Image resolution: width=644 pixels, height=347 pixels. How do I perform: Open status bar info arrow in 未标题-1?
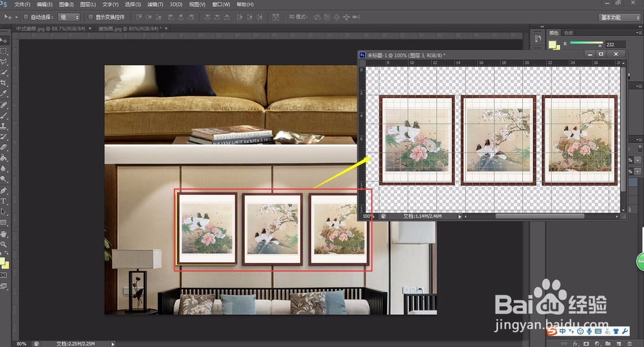point(460,216)
